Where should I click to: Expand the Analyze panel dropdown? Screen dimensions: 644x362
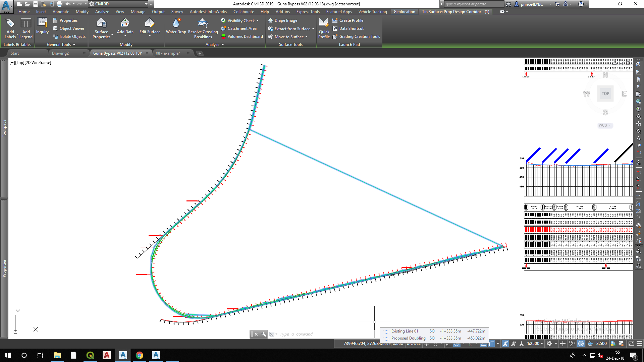click(x=223, y=45)
